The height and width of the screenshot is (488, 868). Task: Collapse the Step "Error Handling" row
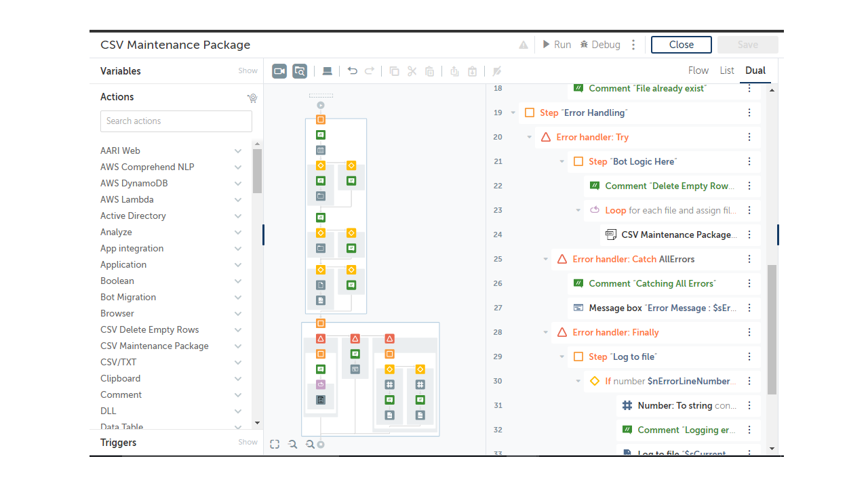[x=513, y=113]
